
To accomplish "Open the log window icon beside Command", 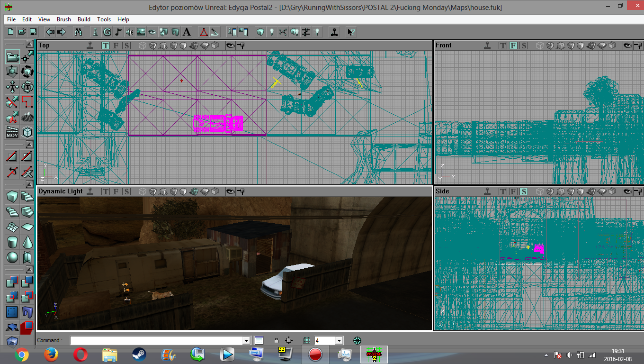I will click(x=259, y=340).
